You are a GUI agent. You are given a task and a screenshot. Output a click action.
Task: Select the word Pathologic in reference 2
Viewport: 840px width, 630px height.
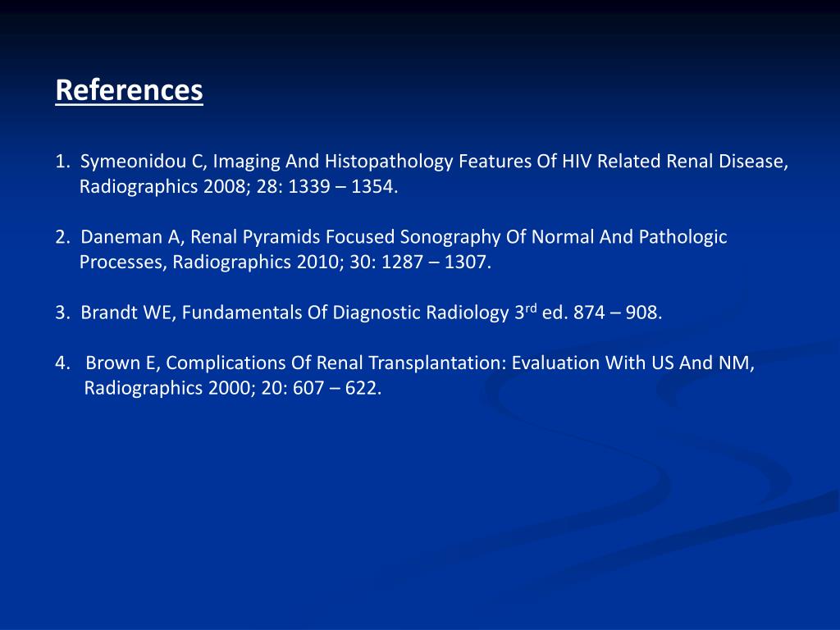point(687,237)
